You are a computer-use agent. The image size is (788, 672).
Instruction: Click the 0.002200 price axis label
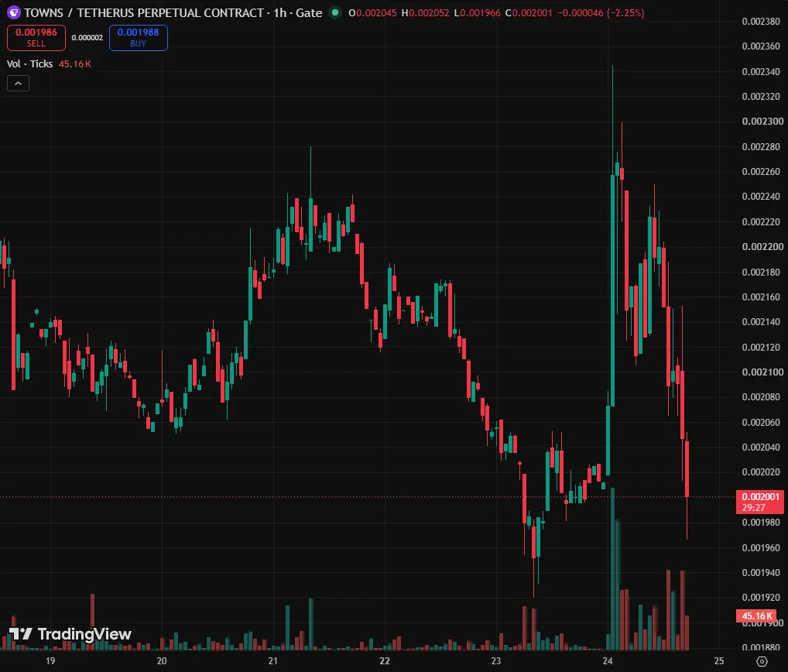coord(762,246)
